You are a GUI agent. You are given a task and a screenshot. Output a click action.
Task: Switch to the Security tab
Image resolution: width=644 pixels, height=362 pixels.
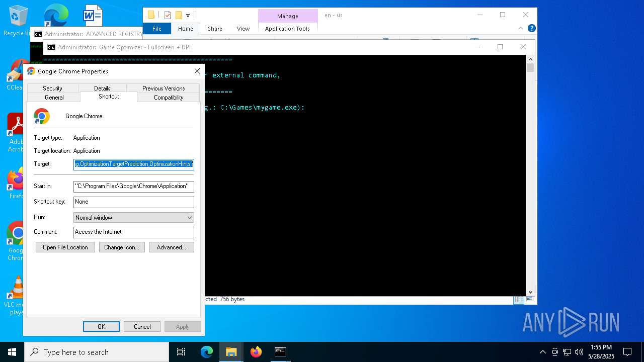(52, 88)
